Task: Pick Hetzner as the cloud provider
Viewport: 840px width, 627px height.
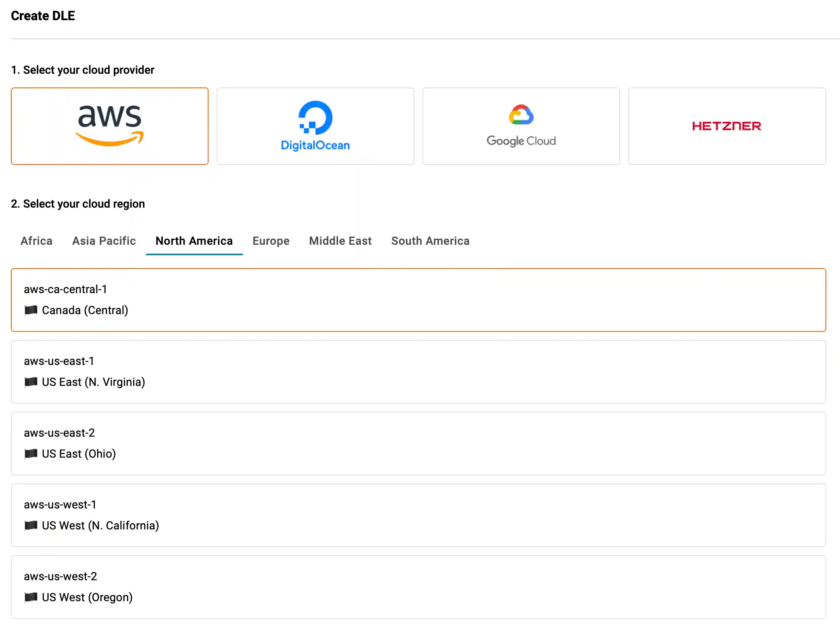Action: tap(726, 126)
